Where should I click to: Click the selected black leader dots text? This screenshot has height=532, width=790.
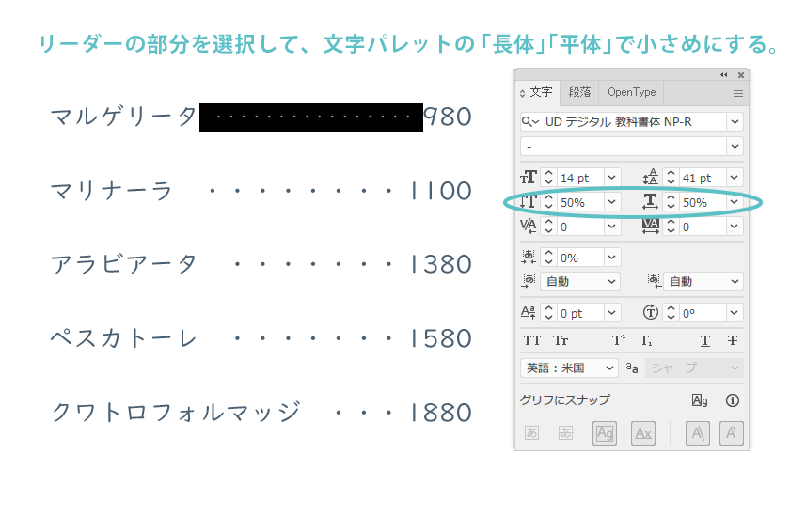pyautogui.click(x=310, y=117)
